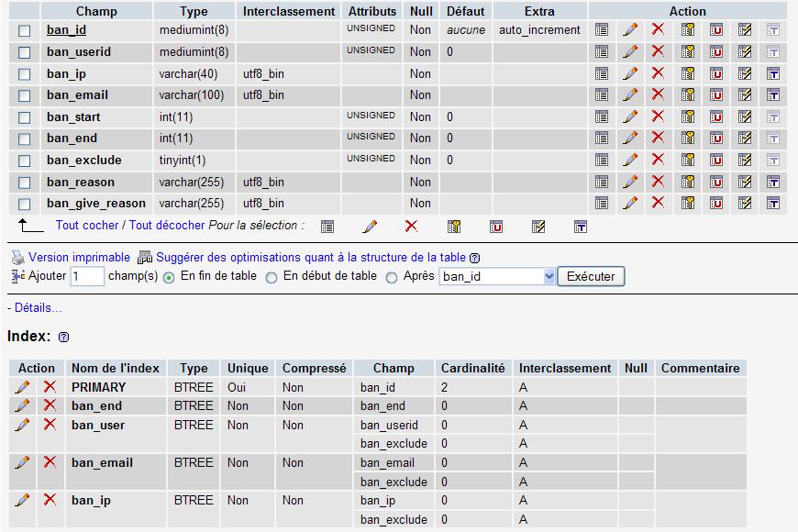Open help icon after table optimisation suggestion
Screen dimensions: 798x532
474,258
